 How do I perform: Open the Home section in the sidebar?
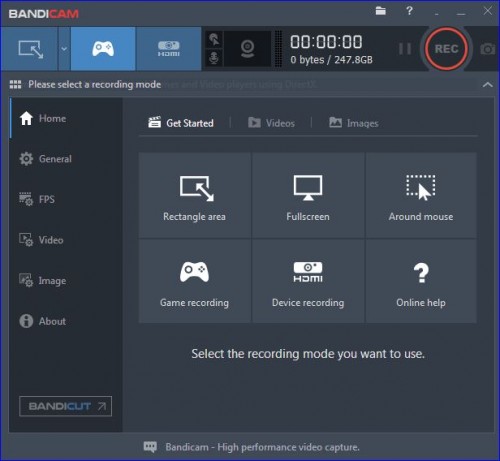(x=66, y=118)
